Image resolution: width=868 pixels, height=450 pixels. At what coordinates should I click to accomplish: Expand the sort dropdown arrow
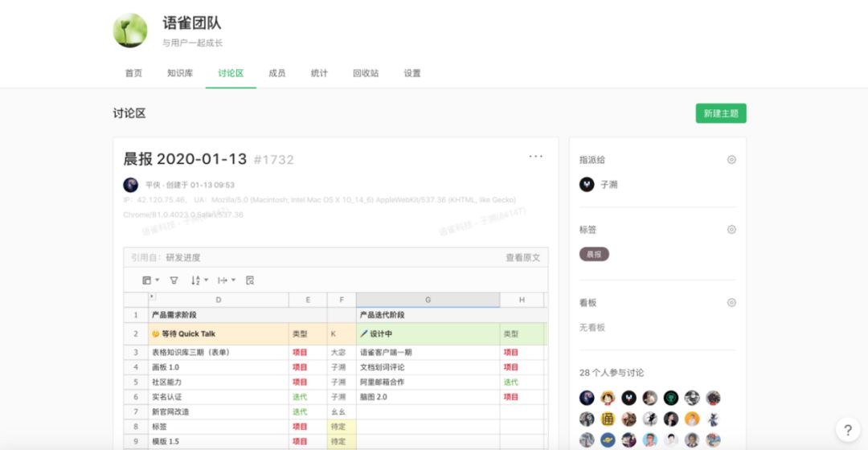tap(207, 280)
